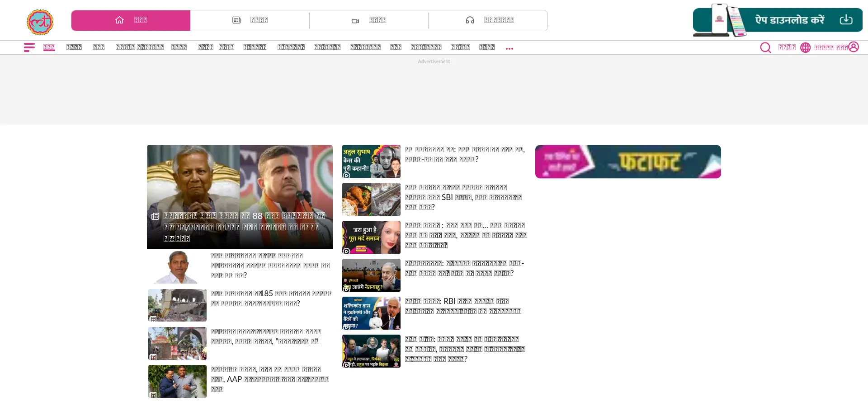
Task: Select the tab with the home icon
Action: tap(131, 20)
